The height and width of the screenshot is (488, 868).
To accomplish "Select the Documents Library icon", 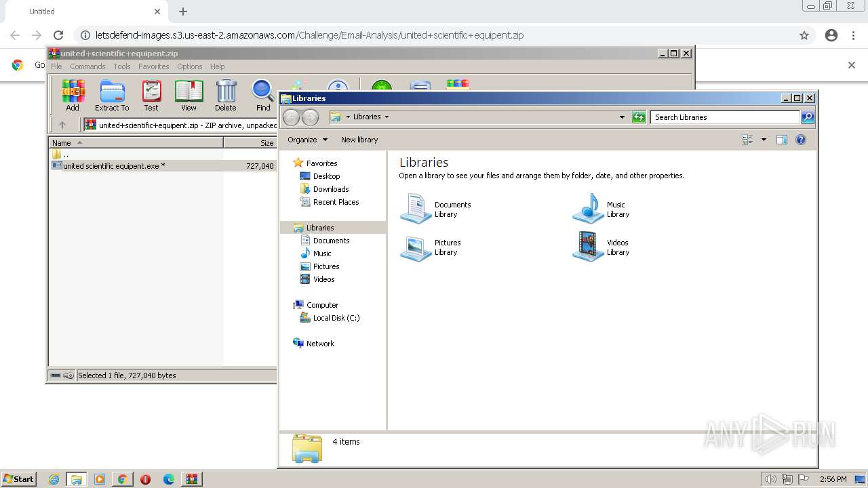I will [416, 208].
